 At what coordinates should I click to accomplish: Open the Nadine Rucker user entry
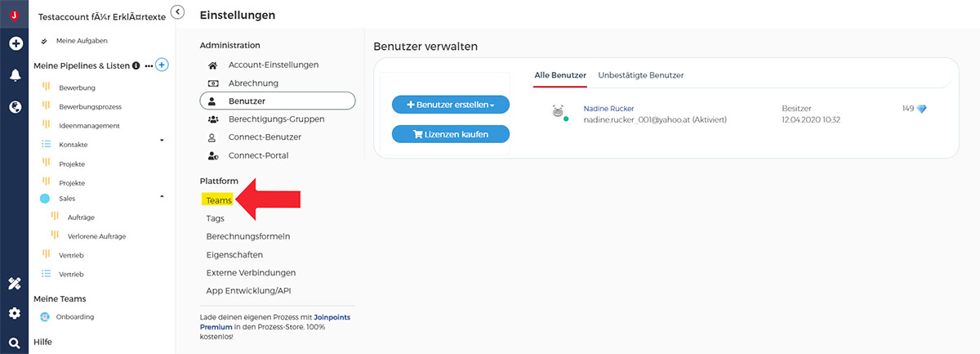tap(609, 108)
